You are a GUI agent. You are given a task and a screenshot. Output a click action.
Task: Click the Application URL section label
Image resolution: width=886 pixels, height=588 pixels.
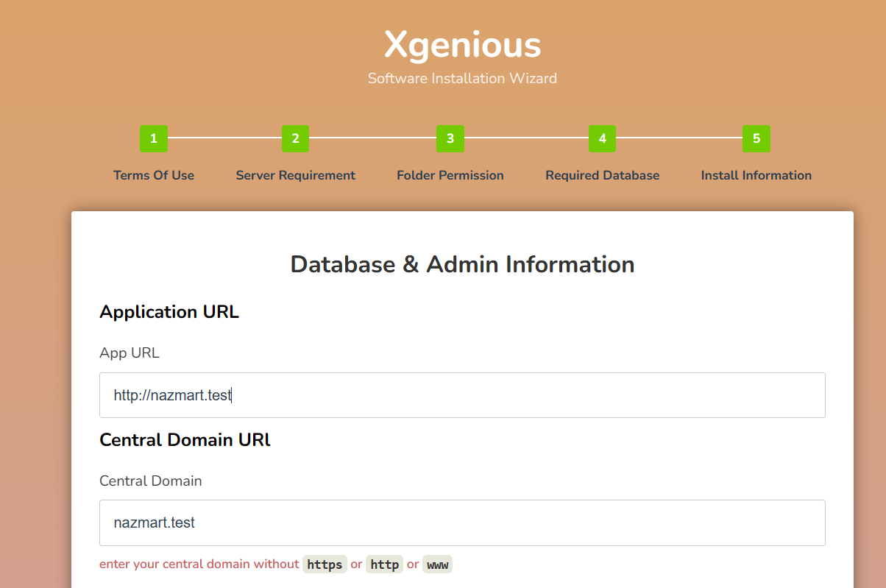169,311
